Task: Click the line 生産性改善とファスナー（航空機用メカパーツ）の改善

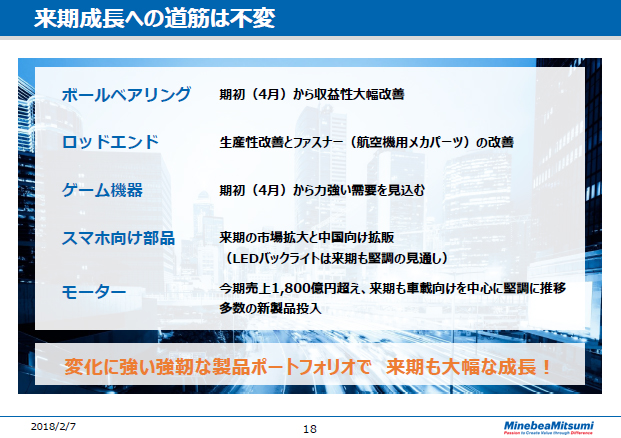Action: [x=366, y=142]
